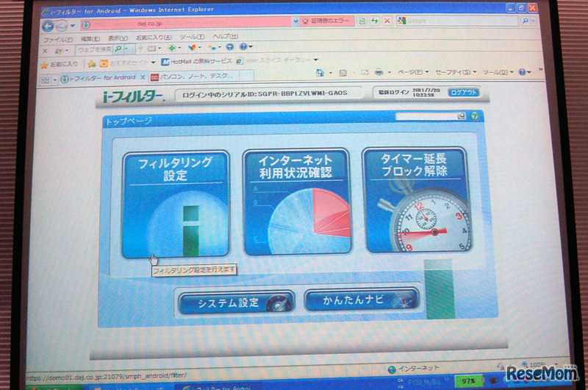Screen dimensions: 588x390
Task: Click the round blue toolbar icon
Action: coord(230,47)
